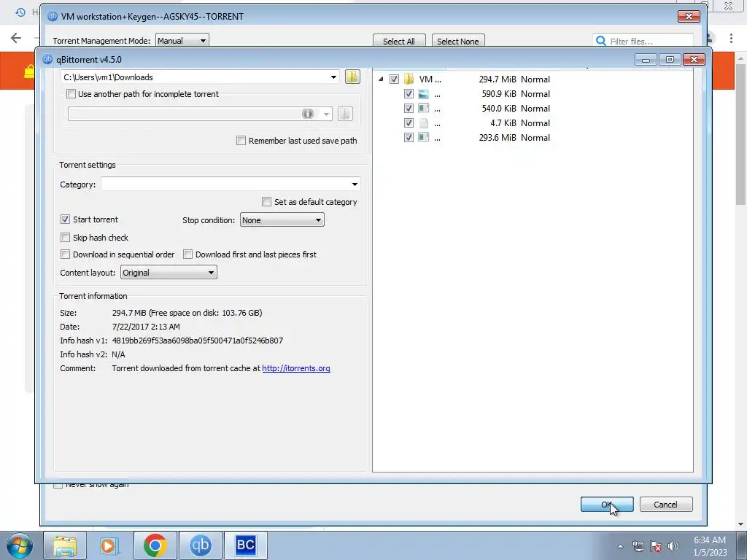The image size is (747, 560).
Task: Click Cancel button
Action: (x=665, y=505)
